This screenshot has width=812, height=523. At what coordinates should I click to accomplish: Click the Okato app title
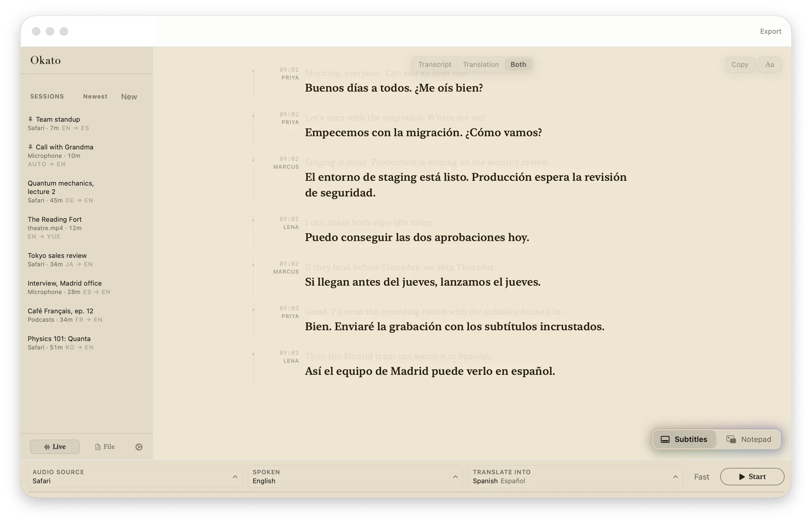click(45, 60)
